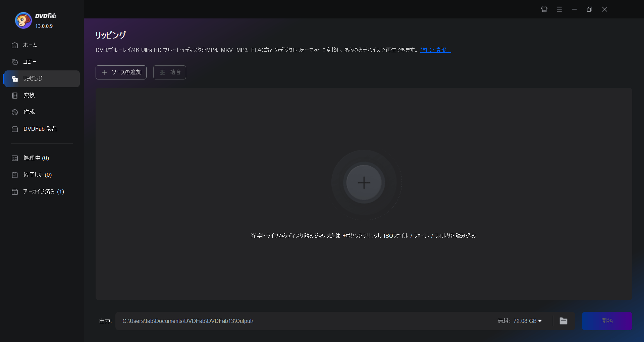Open the 詳しい情報 link
644x342 pixels.
pos(436,50)
